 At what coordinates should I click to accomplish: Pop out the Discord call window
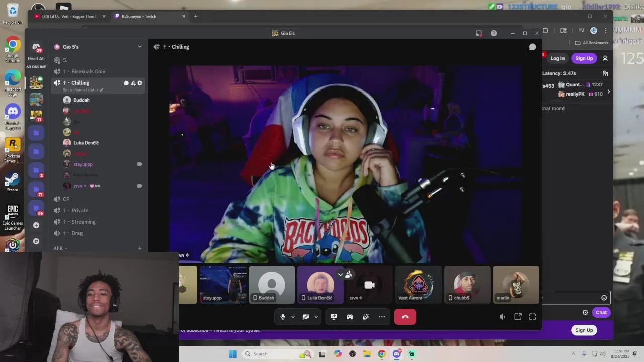point(518,317)
